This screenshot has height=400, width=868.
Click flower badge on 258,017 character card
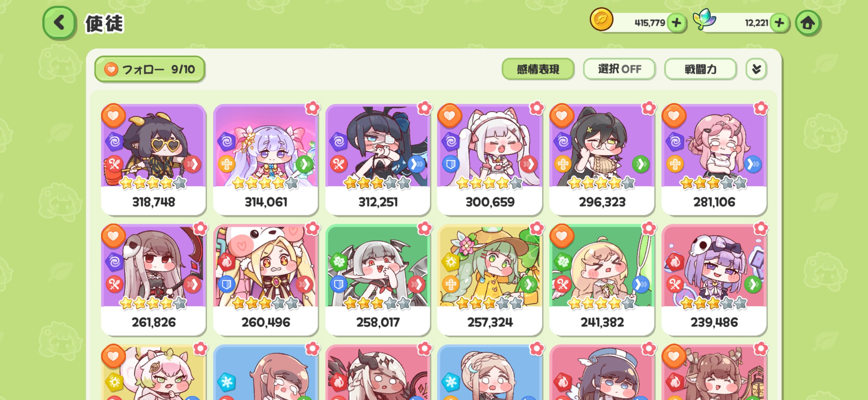(x=424, y=228)
